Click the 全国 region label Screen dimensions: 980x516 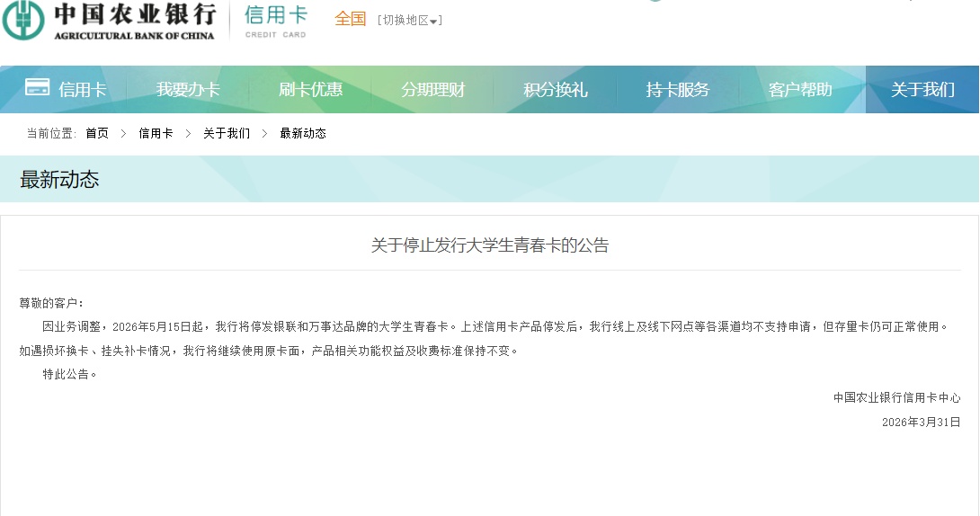click(351, 19)
